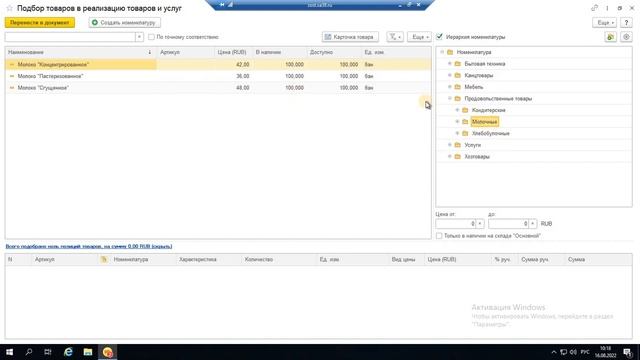
Task: Select 'Молочные' in tree
Action: (x=484, y=122)
